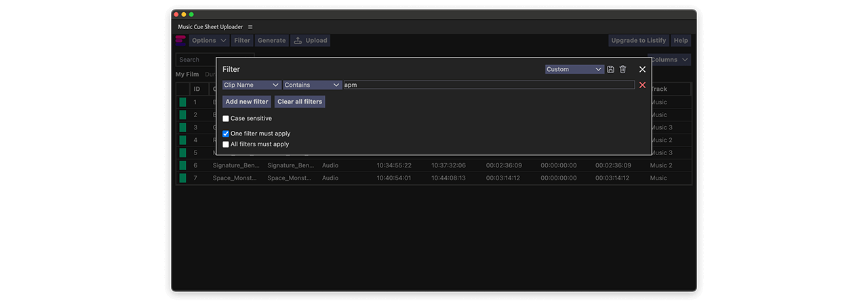Check All filters must apply

(x=226, y=144)
